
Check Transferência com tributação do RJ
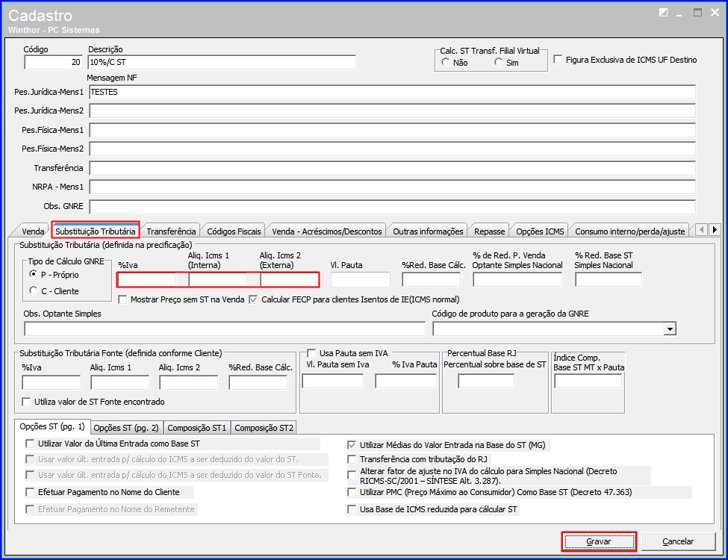click(x=352, y=459)
